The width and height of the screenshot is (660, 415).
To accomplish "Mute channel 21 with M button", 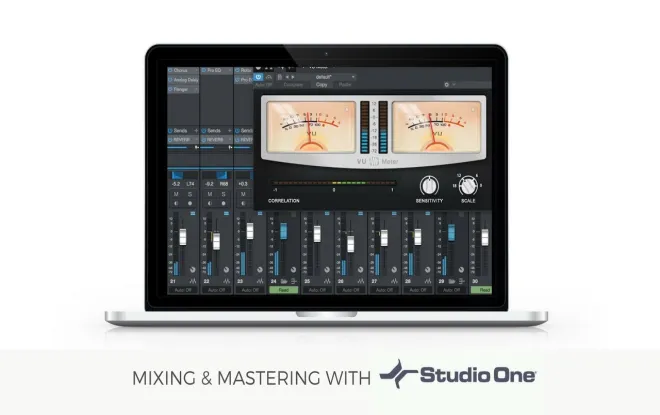I will 176,194.
